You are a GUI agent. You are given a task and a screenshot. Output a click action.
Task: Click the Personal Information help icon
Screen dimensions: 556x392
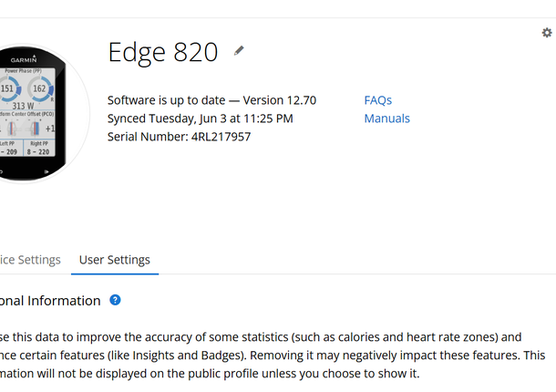pos(115,300)
